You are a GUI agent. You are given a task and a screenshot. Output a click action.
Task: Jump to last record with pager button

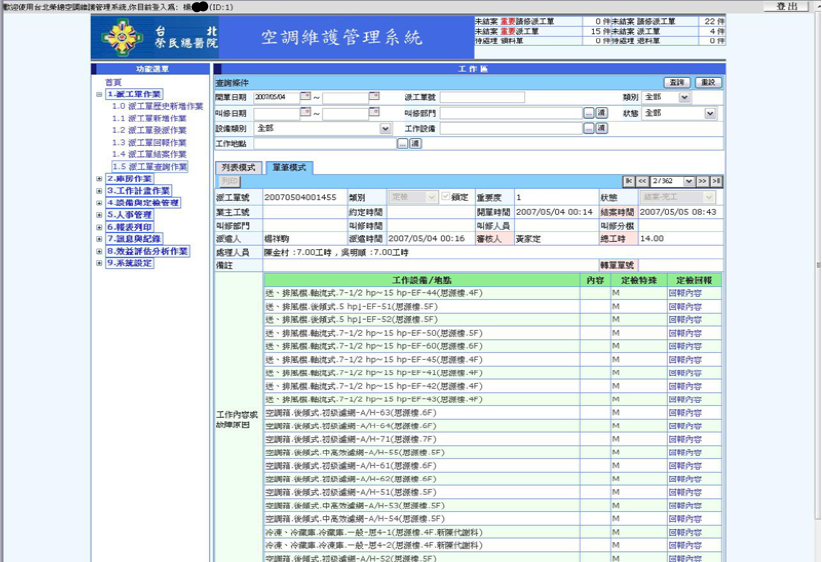pos(716,181)
